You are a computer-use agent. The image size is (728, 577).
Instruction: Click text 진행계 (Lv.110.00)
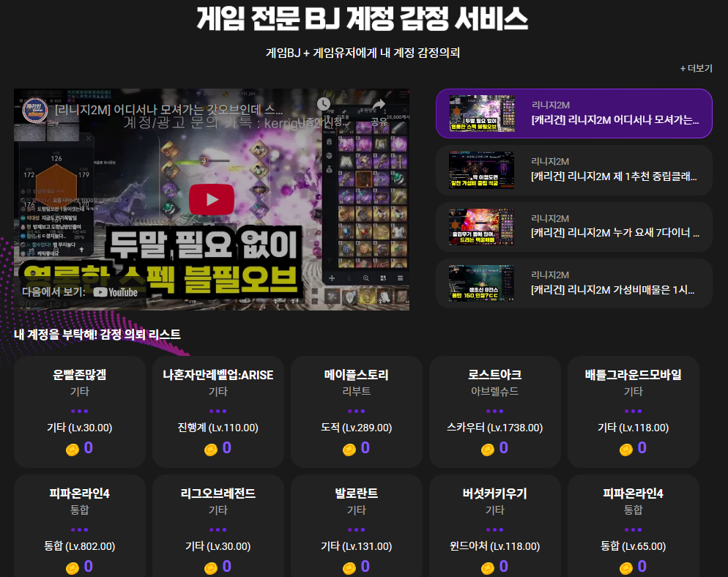pos(218,428)
